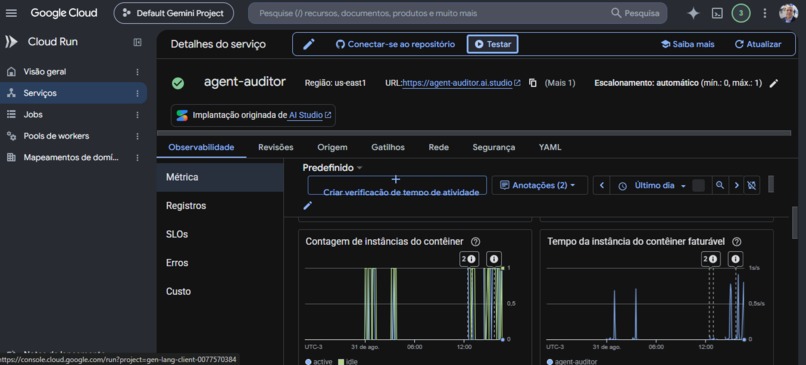Toggle the agent-auditor legend series
The height and width of the screenshot is (365, 806).
click(572, 362)
